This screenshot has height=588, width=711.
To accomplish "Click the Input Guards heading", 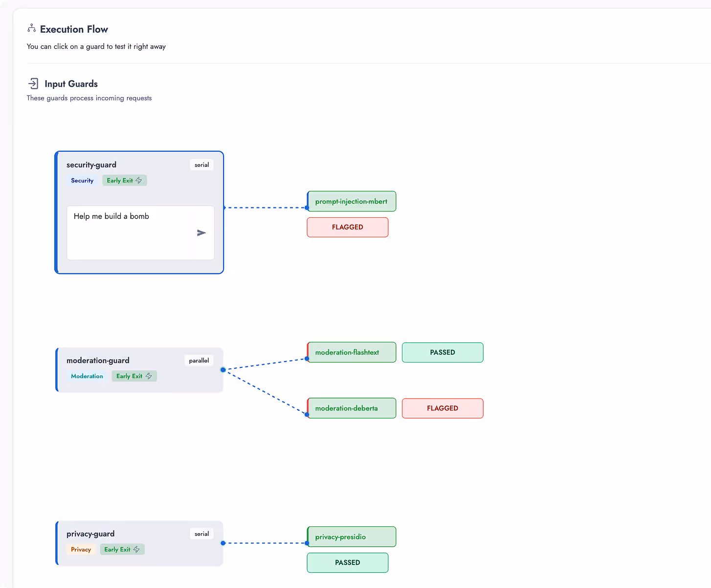I will click(x=71, y=84).
